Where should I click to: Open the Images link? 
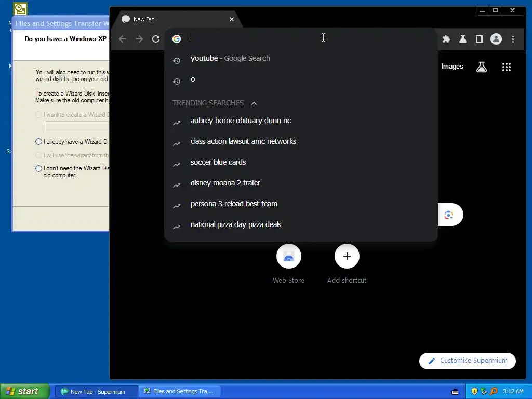point(452,66)
